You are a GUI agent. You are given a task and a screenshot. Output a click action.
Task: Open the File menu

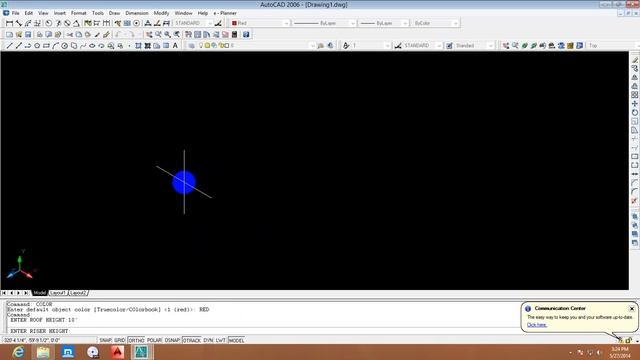click(16, 13)
